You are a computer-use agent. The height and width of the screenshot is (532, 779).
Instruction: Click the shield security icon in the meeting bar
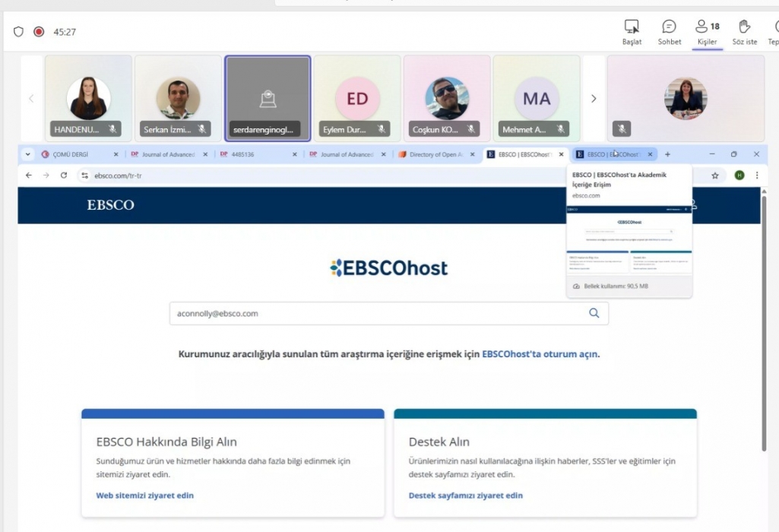tap(18, 32)
